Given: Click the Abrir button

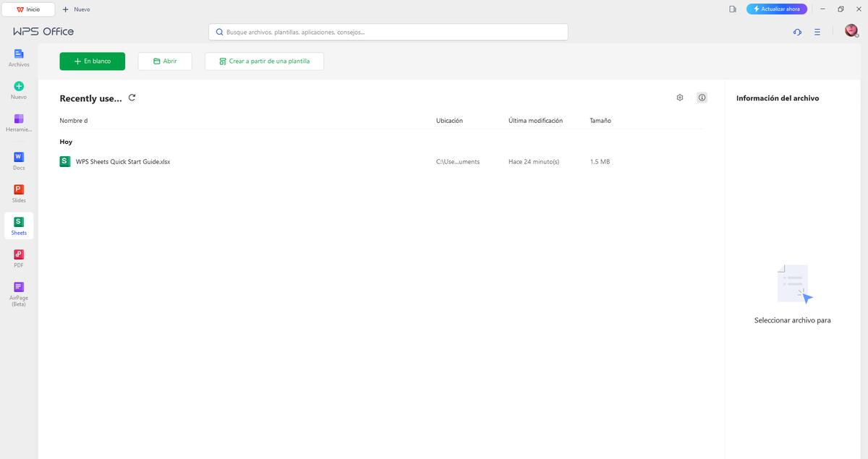Looking at the screenshot, I should (x=165, y=61).
